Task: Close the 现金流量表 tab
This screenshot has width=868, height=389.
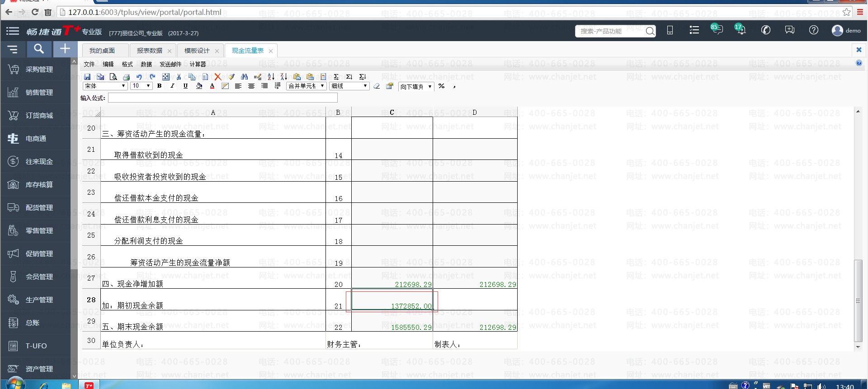Action: pos(271,51)
